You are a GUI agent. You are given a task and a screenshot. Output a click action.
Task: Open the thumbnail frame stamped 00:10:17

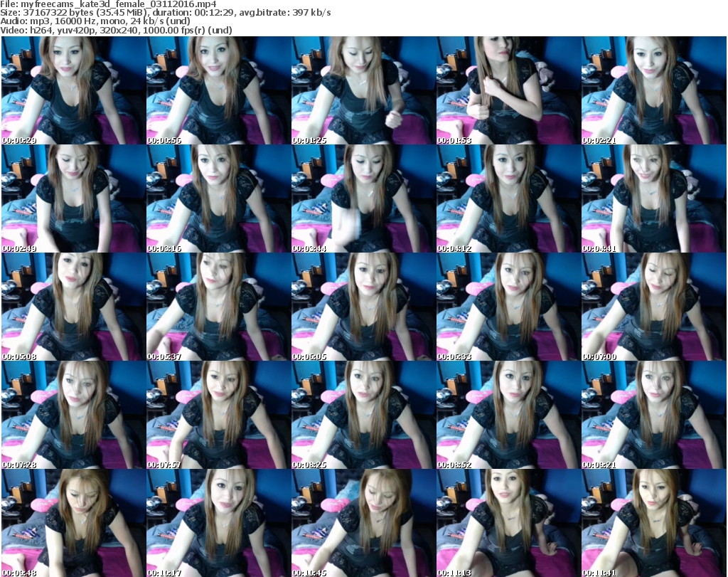(x=219, y=523)
